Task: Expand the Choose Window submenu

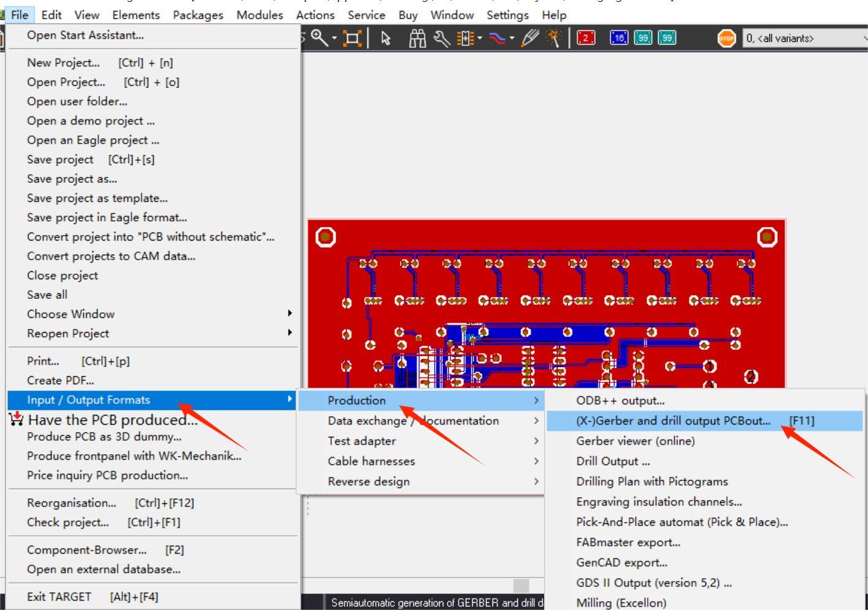Action: click(290, 314)
